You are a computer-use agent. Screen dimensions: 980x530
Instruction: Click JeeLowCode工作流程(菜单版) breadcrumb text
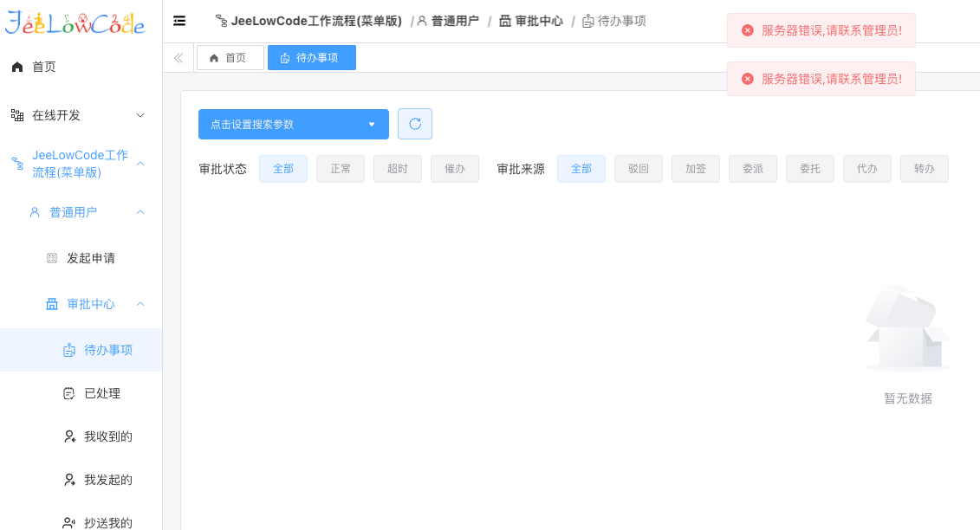316,22
